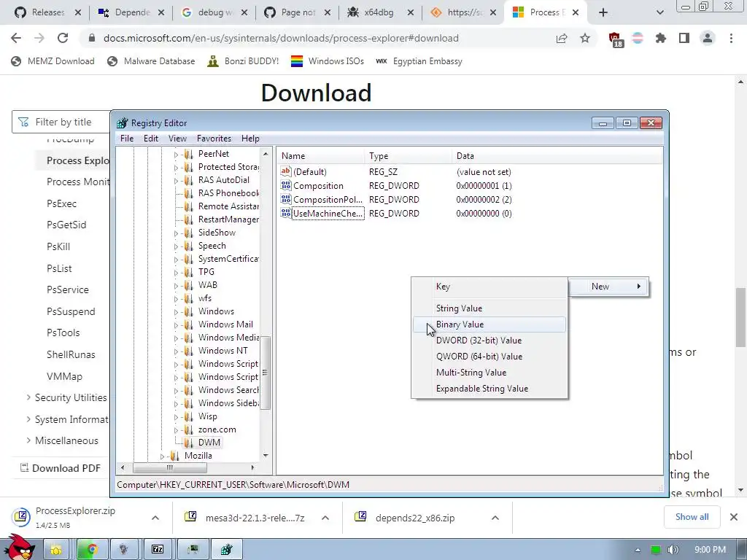Open the Chrome three-dot menu

click(731, 38)
